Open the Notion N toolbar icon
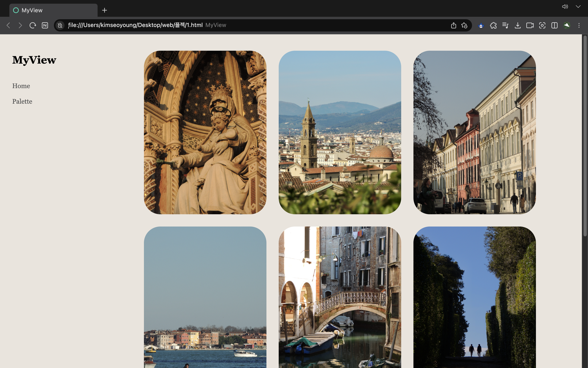588x368 pixels. (45, 25)
